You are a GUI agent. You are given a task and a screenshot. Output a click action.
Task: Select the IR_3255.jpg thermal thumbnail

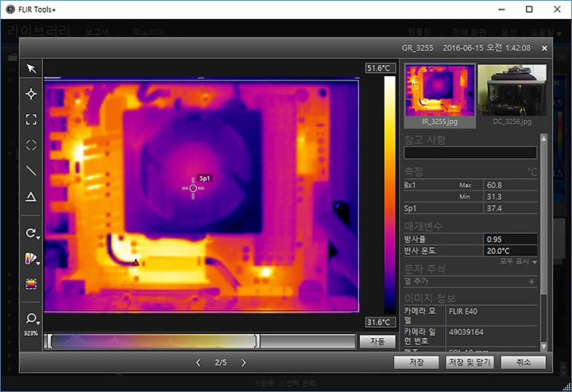coord(439,95)
